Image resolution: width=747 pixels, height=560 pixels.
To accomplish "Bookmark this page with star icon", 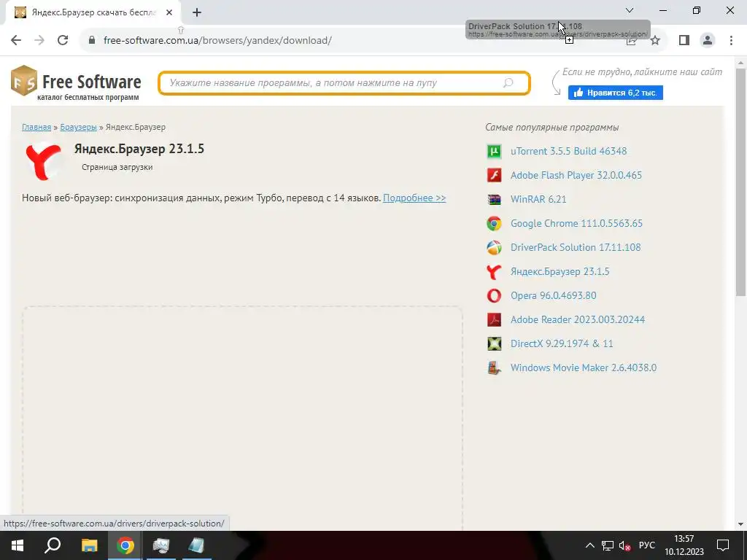I will coord(655,41).
